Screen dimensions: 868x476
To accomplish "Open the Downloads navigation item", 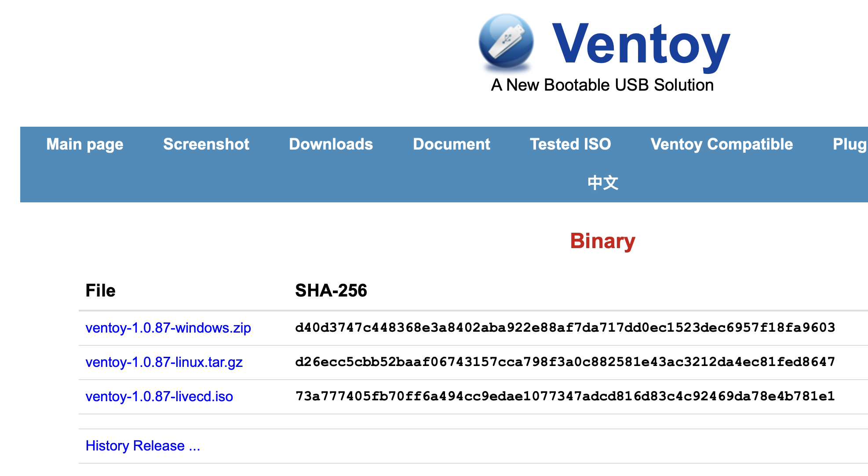I will click(331, 144).
